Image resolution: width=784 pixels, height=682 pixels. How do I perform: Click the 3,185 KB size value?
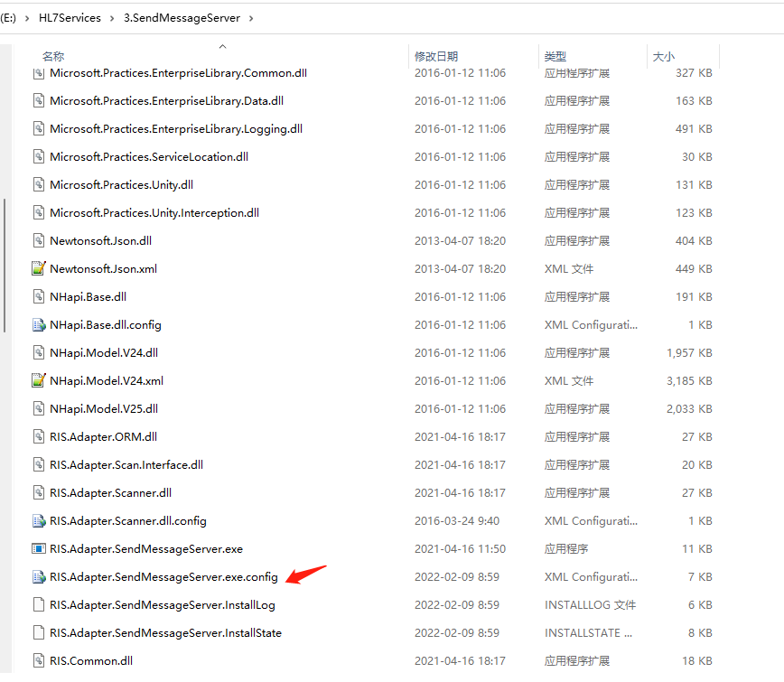[689, 381]
